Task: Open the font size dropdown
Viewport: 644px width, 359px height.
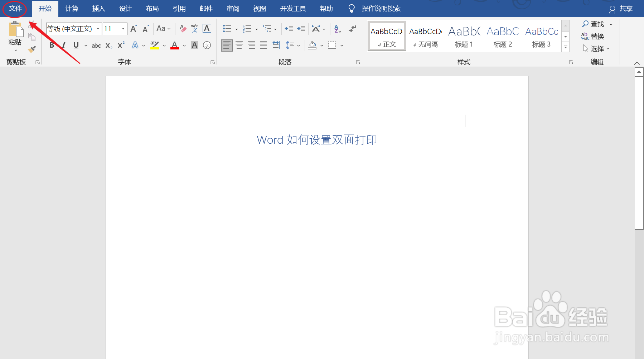Action: [123, 28]
